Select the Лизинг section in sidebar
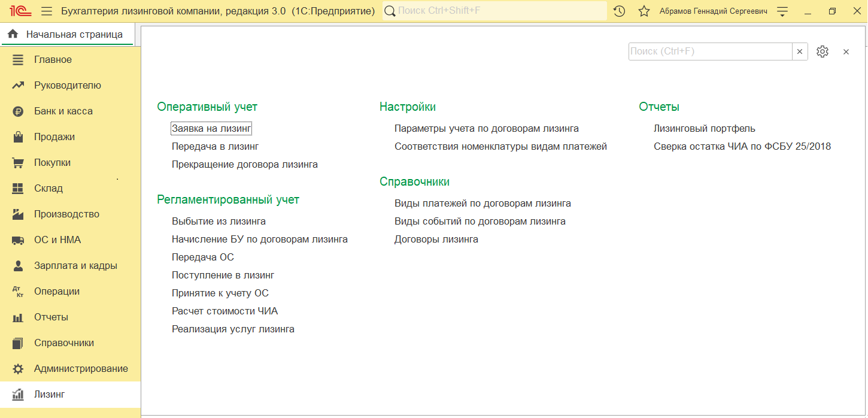The width and height of the screenshot is (868, 418). click(49, 395)
